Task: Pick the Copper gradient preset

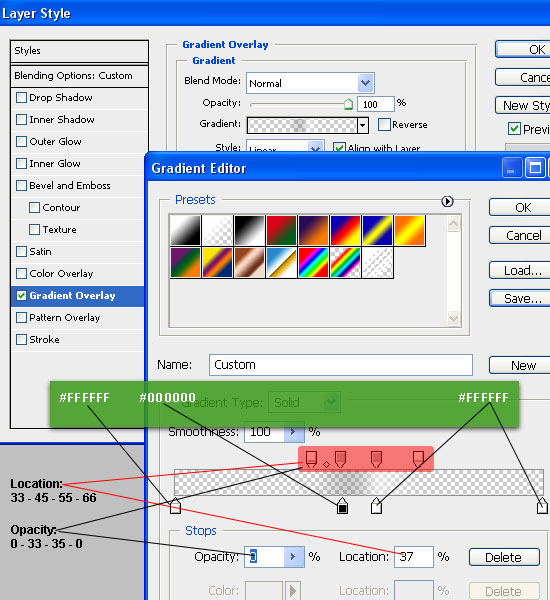Action: point(249,262)
